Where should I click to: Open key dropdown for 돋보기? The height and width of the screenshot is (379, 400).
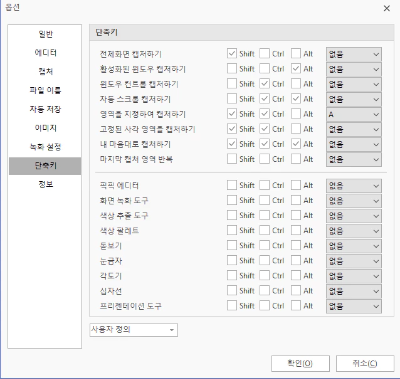click(x=354, y=246)
